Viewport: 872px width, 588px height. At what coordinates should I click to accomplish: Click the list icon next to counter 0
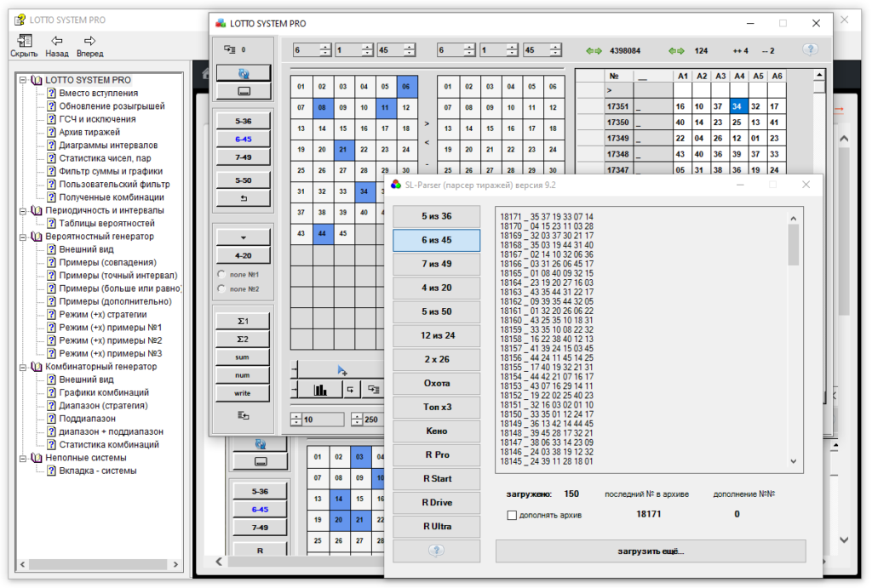[x=230, y=49]
